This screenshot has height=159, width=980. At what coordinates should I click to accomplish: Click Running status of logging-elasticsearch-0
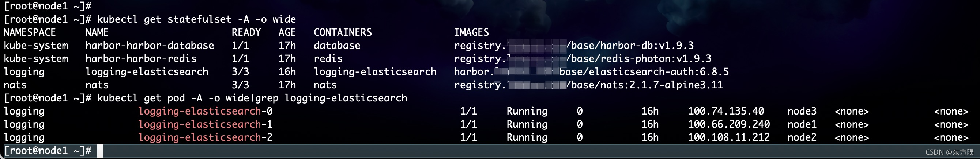(x=527, y=111)
